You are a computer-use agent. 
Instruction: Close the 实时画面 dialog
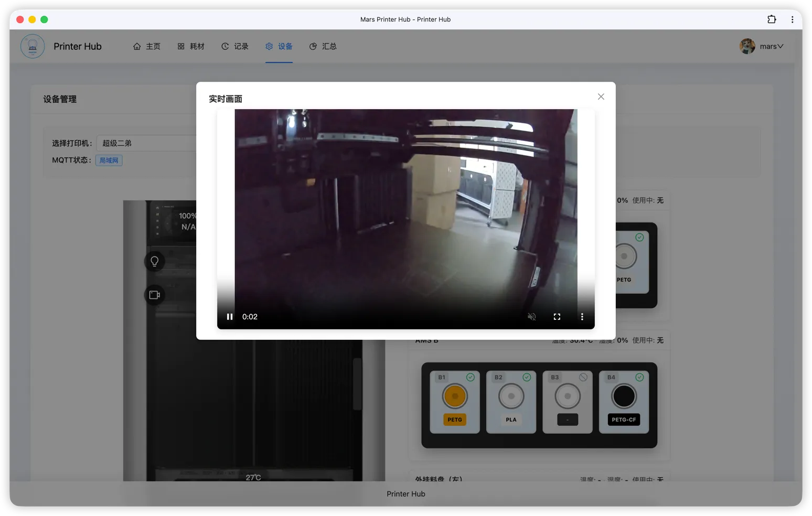(x=601, y=96)
